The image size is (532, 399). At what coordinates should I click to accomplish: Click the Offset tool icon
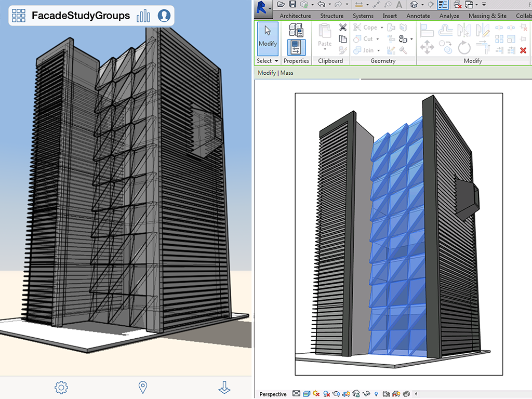click(x=445, y=30)
